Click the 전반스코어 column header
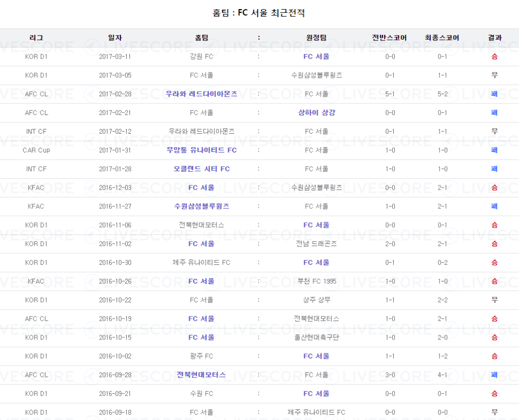 389,38
